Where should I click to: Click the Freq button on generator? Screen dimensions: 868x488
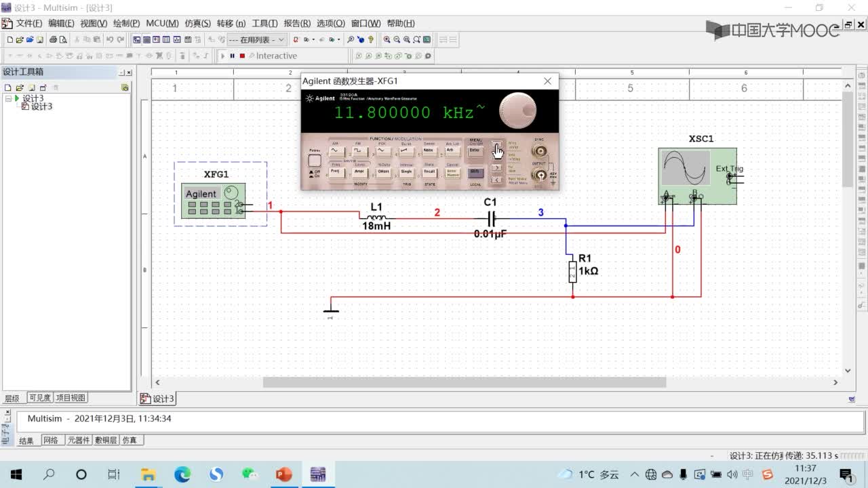coord(336,172)
